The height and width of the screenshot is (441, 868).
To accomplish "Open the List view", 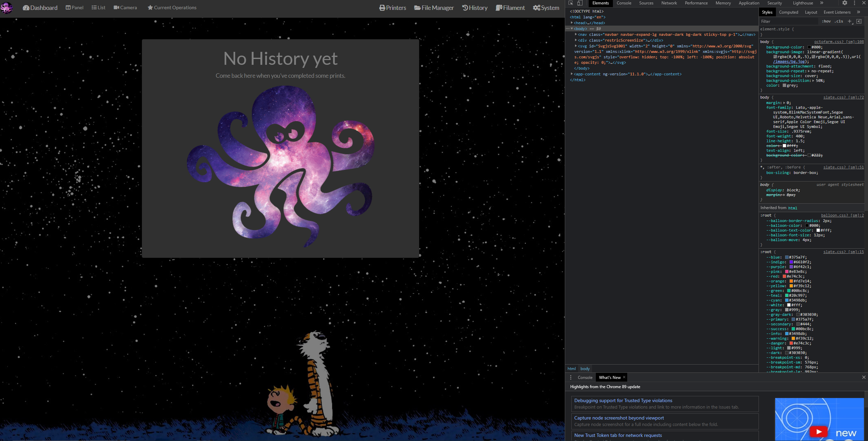I will click(99, 8).
